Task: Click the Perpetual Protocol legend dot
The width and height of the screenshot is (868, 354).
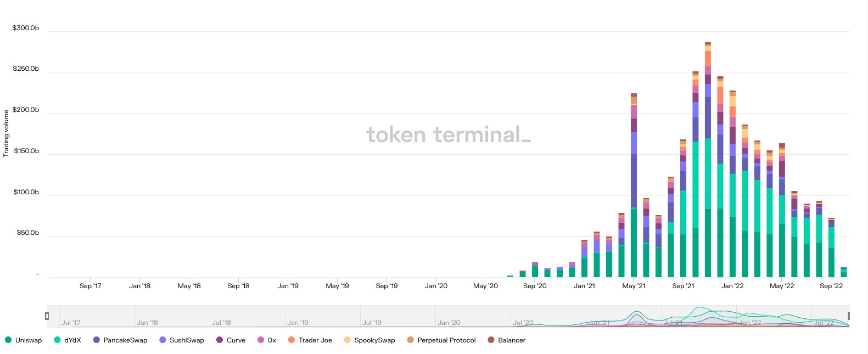Action: click(x=411, y=340)
